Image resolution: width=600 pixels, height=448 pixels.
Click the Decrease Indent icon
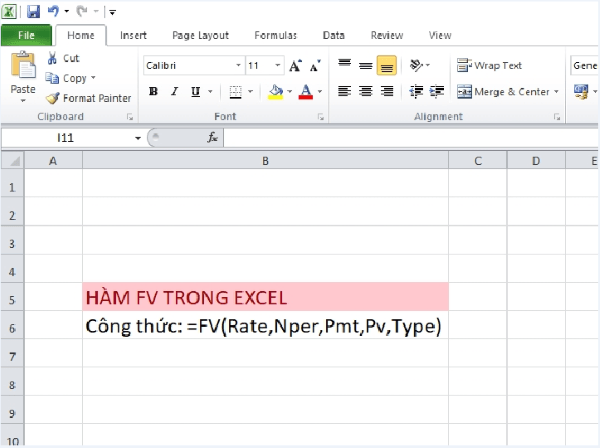coord(416,91)
